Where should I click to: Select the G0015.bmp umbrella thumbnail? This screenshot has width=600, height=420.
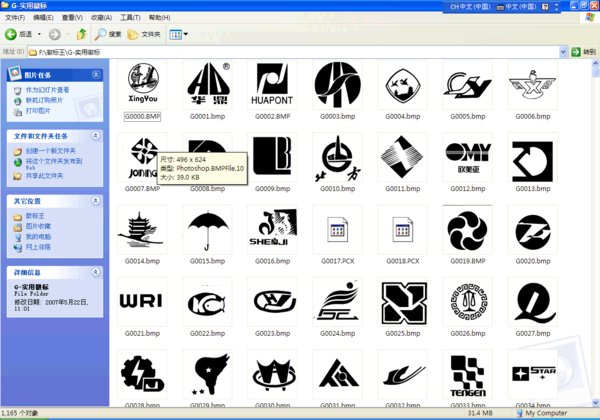pyautogui.click(x=207, y=227)
